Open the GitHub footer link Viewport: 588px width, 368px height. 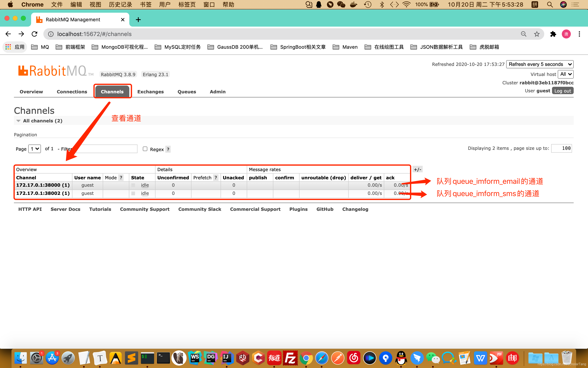coord(325,209)
